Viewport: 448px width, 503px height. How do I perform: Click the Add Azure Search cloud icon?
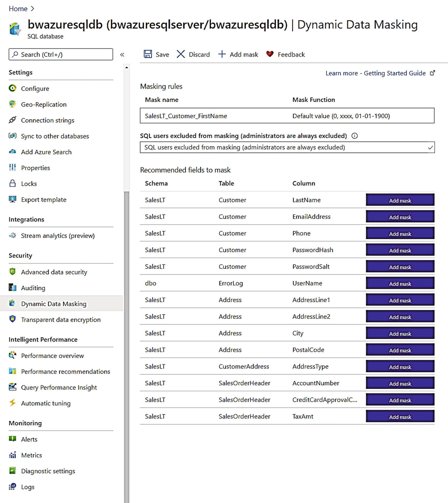[x=13, y=152]
